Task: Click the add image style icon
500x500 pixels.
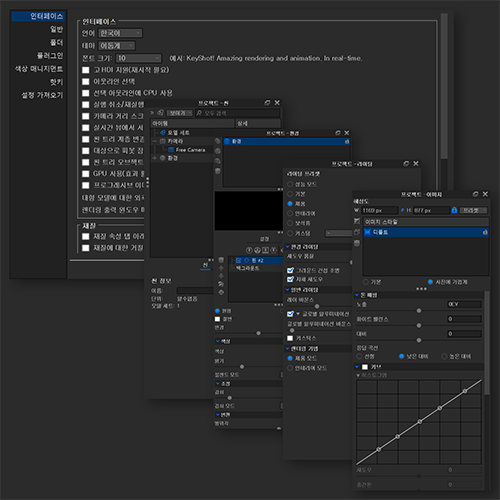Action: (357, 221)
